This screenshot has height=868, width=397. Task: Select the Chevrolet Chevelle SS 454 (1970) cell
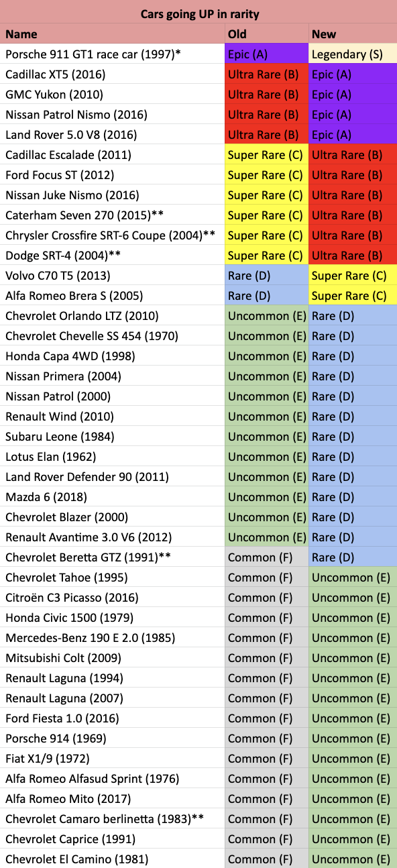pyautogui.click(x=113, y=335)
